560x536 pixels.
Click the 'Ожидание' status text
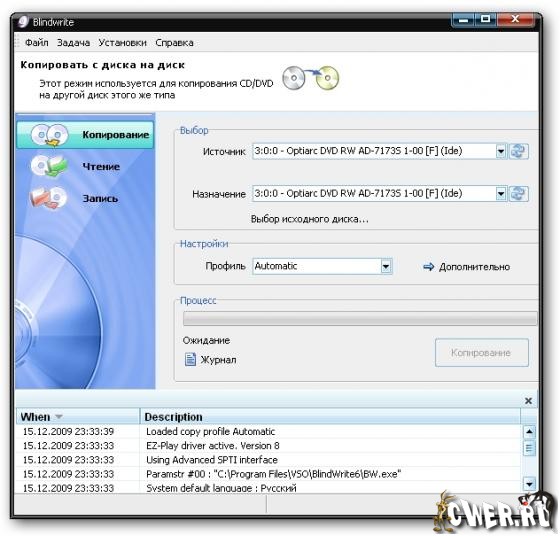pos(206,340)
